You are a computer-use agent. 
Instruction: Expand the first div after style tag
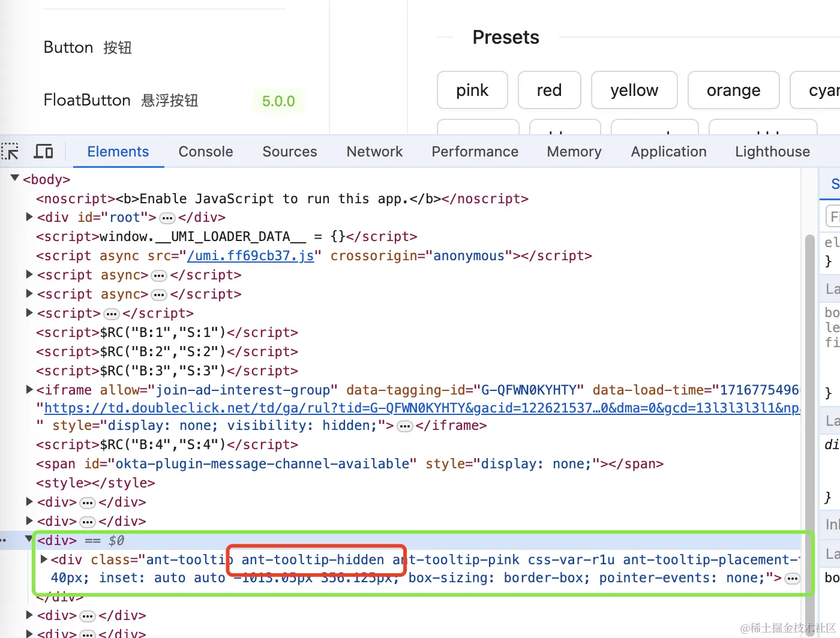click(x=29, y=501)
